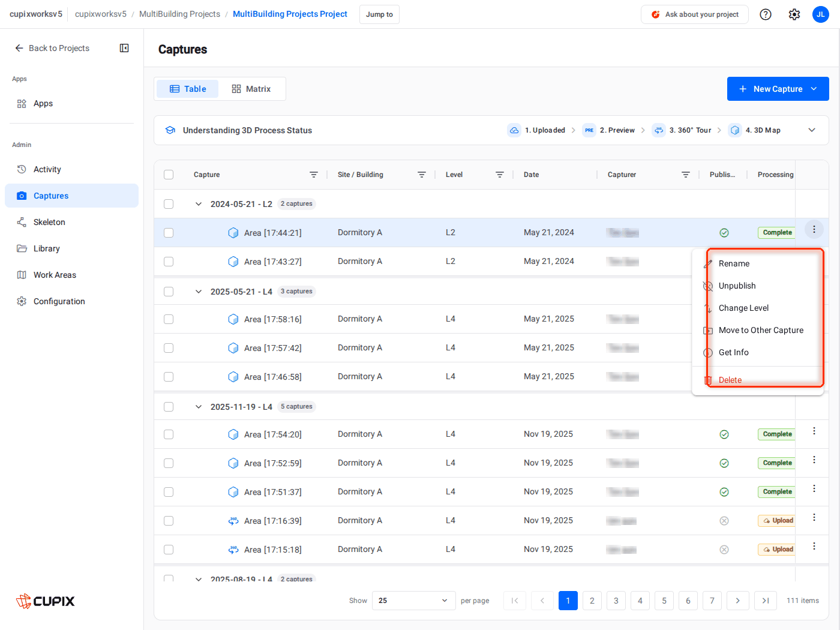Screen dimensions: 840x630
Task: Click the JL user avatar
Action: (x=821, y=14)
